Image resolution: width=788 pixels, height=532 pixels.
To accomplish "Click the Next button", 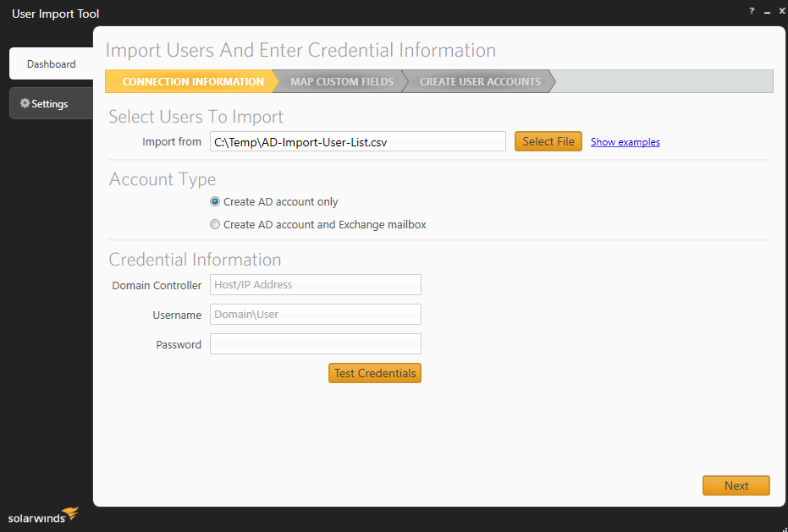I will (x=736, y=485).
